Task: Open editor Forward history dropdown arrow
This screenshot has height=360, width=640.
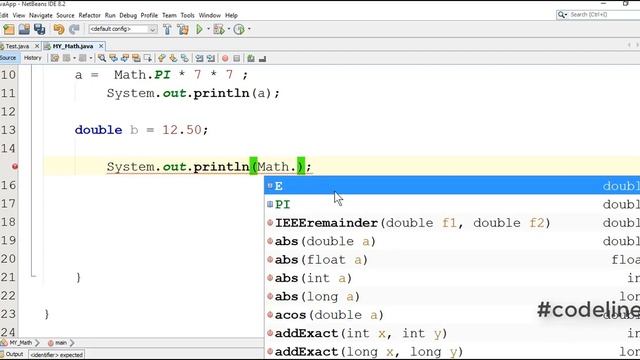Action: pyautogui.click(x=91, y=58)
